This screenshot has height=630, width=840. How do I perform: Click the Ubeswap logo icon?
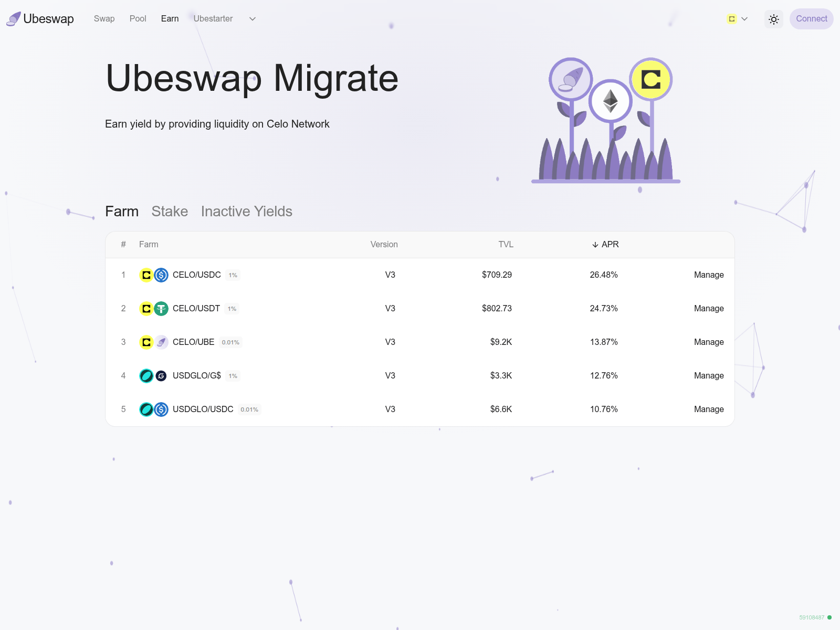tap(14, 19)
